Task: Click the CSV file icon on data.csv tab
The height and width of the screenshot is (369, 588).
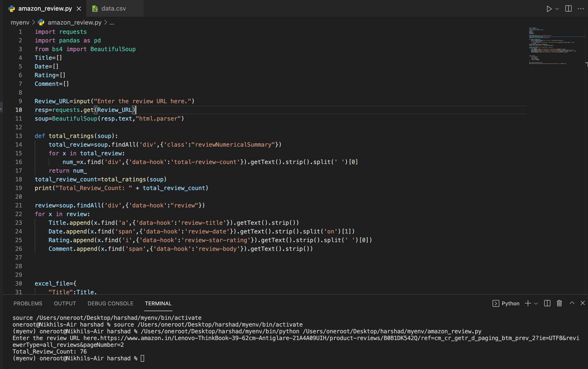Action: (95, 9)
